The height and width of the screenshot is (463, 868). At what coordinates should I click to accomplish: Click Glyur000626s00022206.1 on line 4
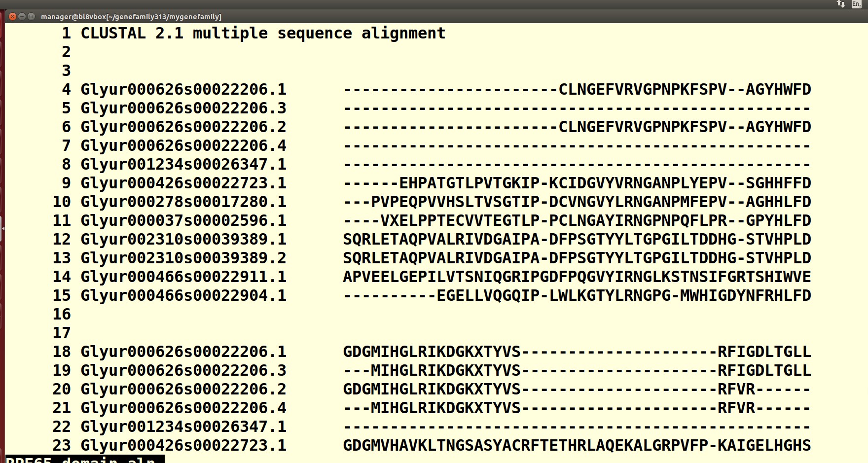point(183,90)
